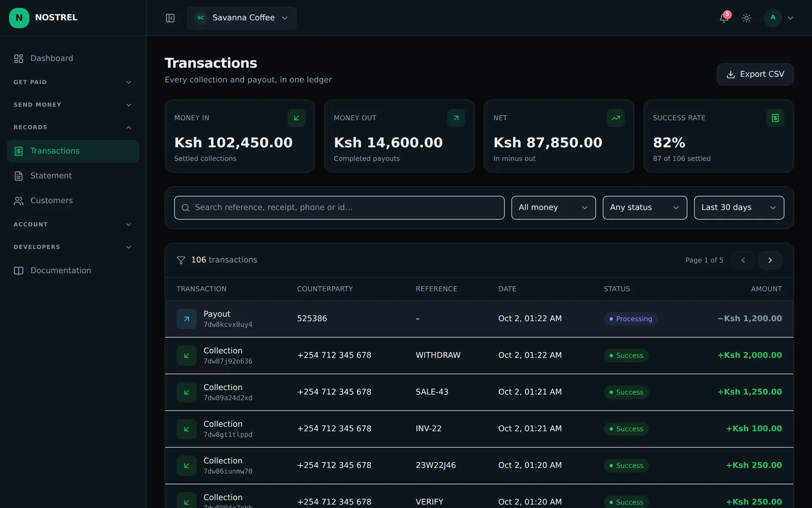The height and width of the screenshot is (508, 812).
Task: Go to next transactions page
Action: point(770,260)
